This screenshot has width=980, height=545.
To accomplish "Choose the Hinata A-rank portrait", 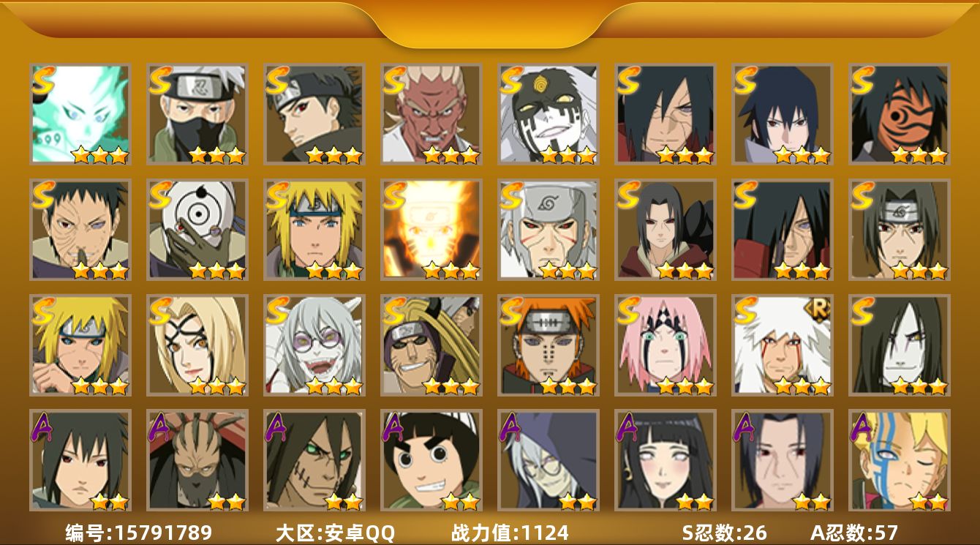I will point(666,460).
